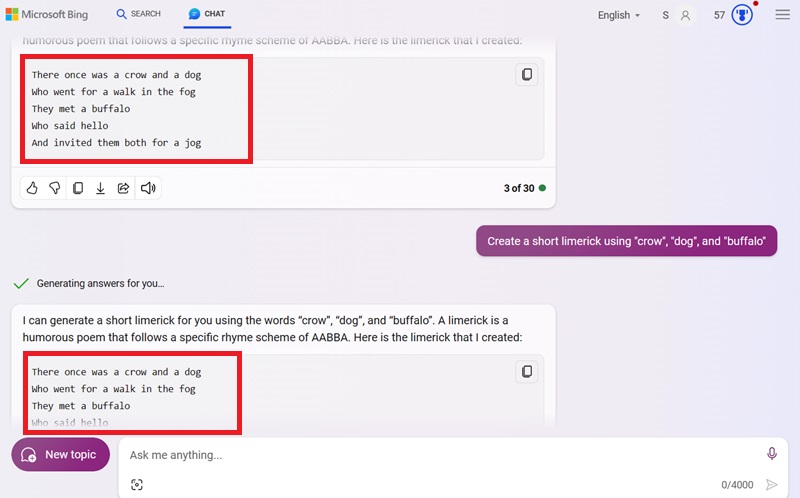This screenshot has width=800, height=498.
Task: Select the CHAT tab
Action: 207,14
